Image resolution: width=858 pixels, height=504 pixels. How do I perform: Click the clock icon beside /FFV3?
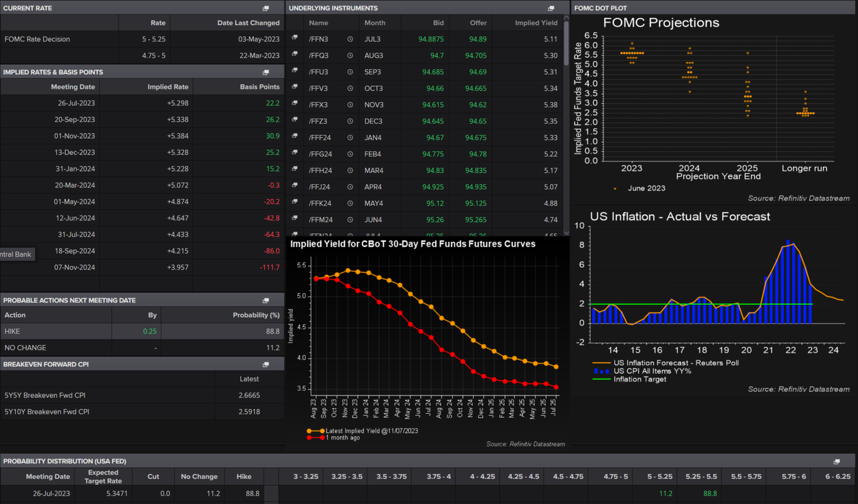[x=350, y=89]
